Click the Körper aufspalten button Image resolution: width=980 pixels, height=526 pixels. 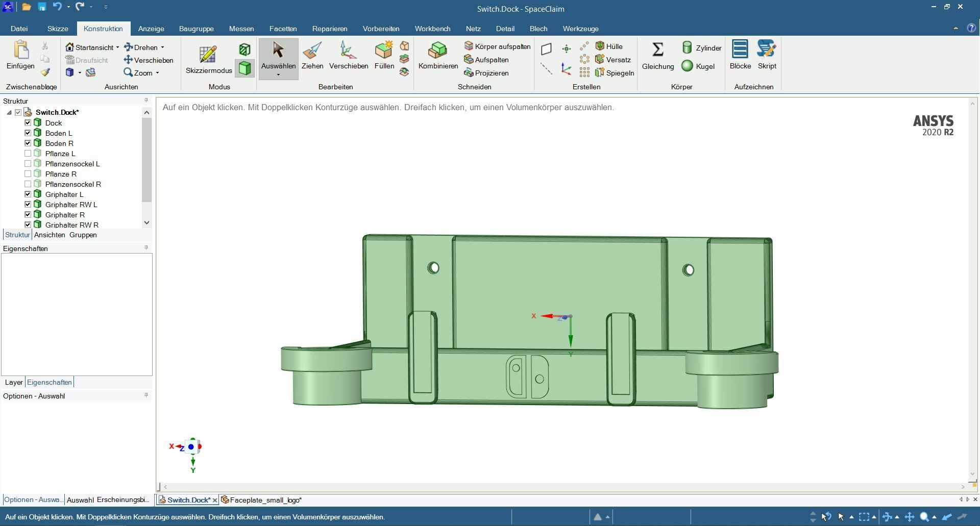497,46
